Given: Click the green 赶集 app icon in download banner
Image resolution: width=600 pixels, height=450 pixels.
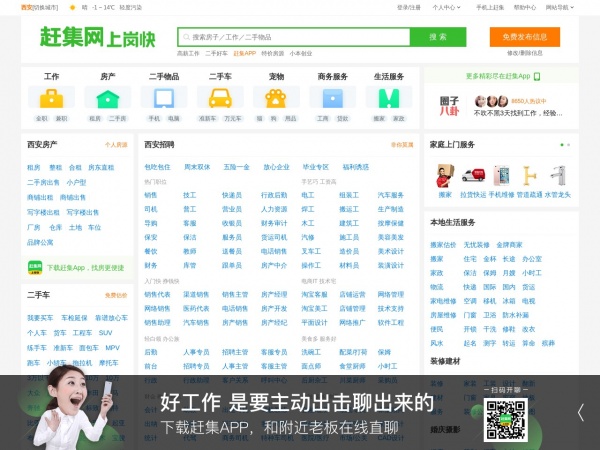Looking at the screenshot, I should point(35,267).
